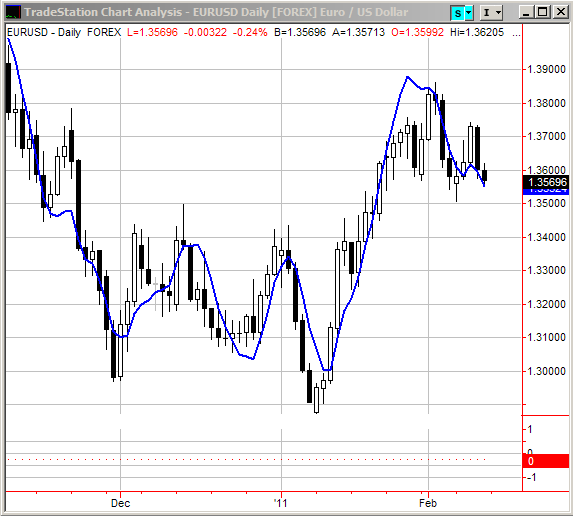Screen dimensions: 573x516
Task: Select the EURUSD - Daily symbol label
Action: click(x=44, y=33)
